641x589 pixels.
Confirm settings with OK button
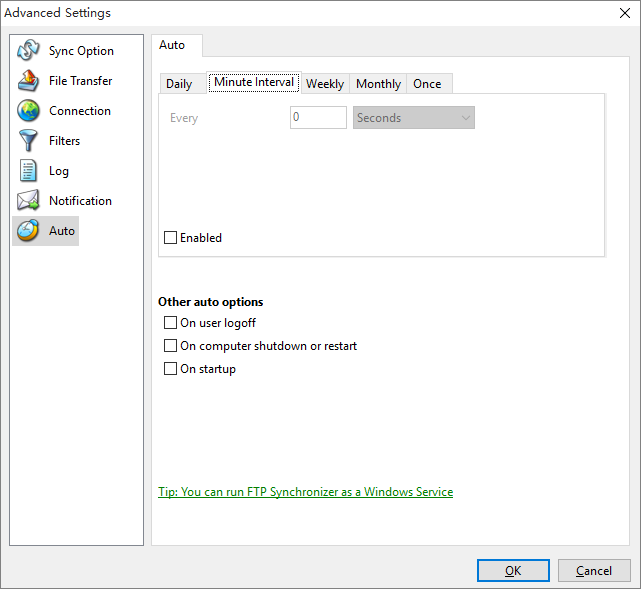(x=513, y=570)
